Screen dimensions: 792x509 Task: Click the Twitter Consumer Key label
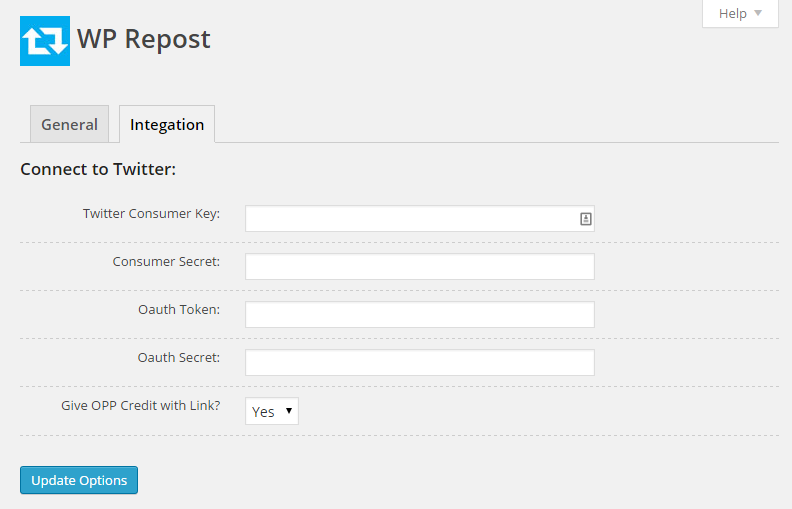152,214
